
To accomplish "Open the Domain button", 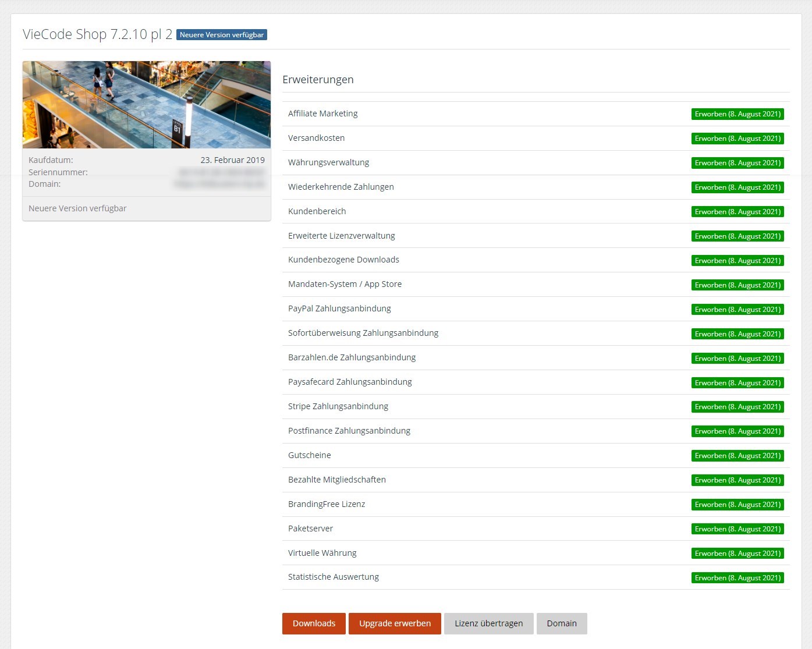I will click(562, 623).
